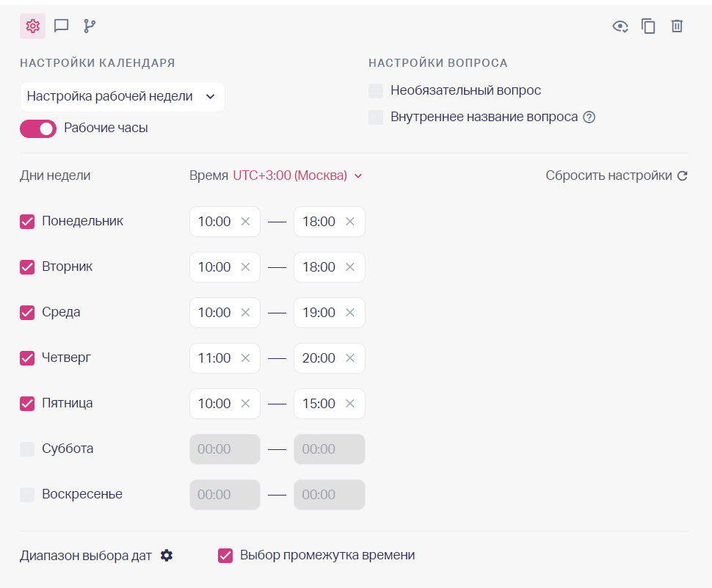712x588 pixels.
Task: Clear Monday start time 10:00
Action: click(x=246, y=222)
